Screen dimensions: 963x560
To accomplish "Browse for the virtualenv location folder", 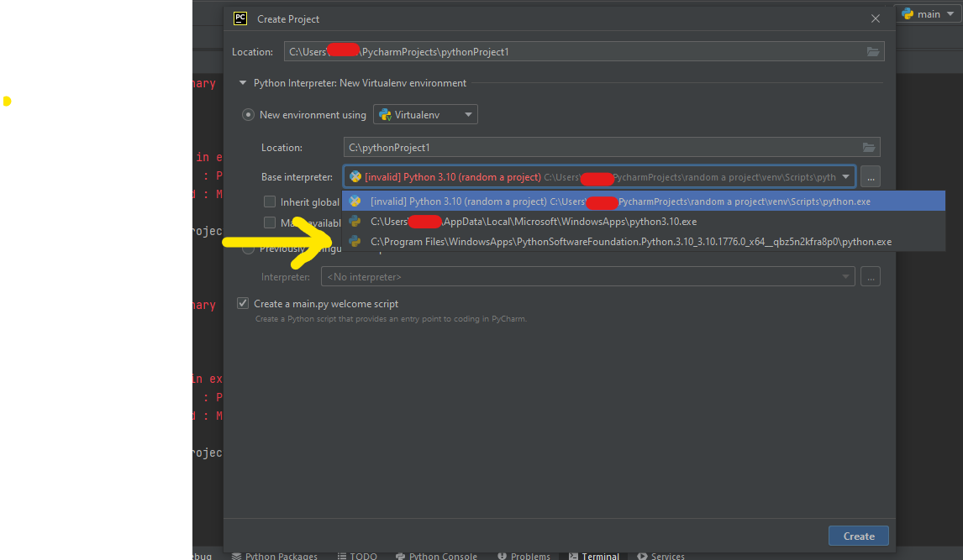I will pos(868,147).
